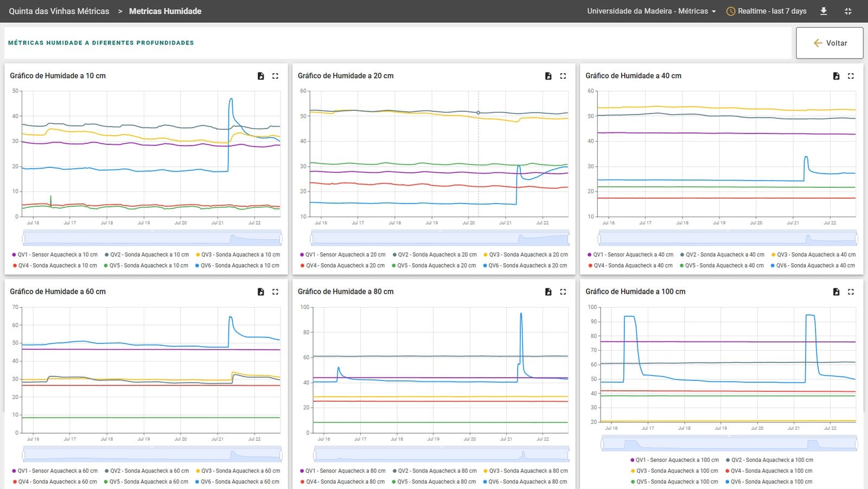Click the 100 cm chart range navigator bar

(729, 443)
